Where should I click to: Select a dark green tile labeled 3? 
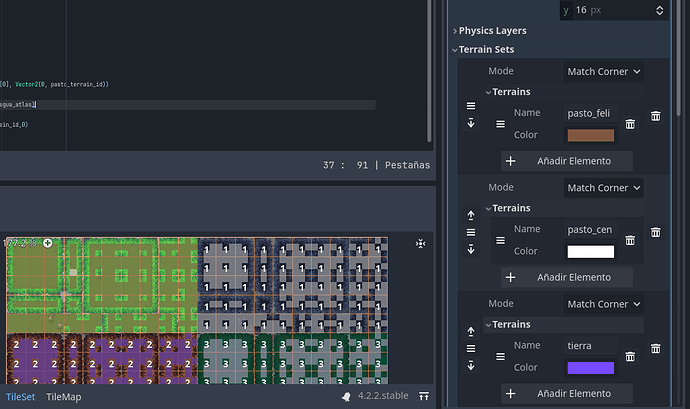pos(226,364)
